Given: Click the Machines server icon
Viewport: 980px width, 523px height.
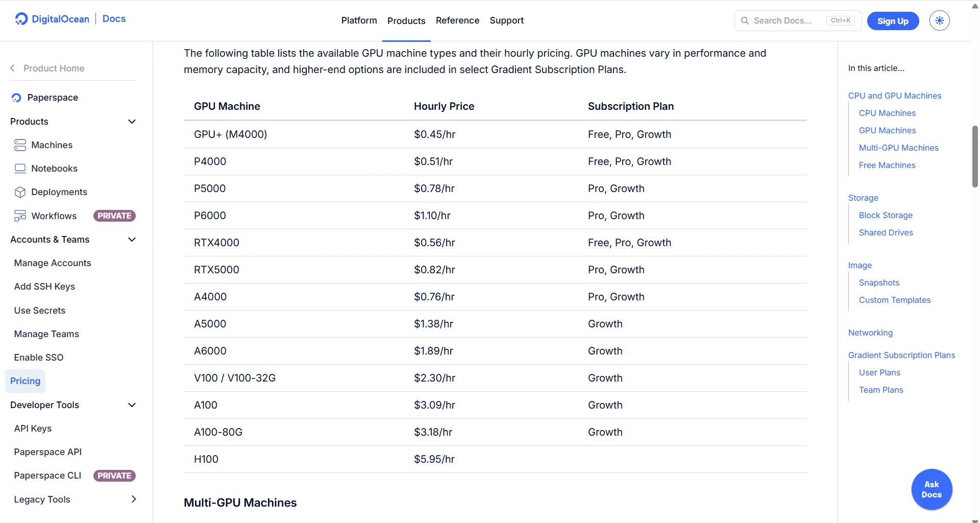Looking at the screenshot, I should click(x=20, y=145).
